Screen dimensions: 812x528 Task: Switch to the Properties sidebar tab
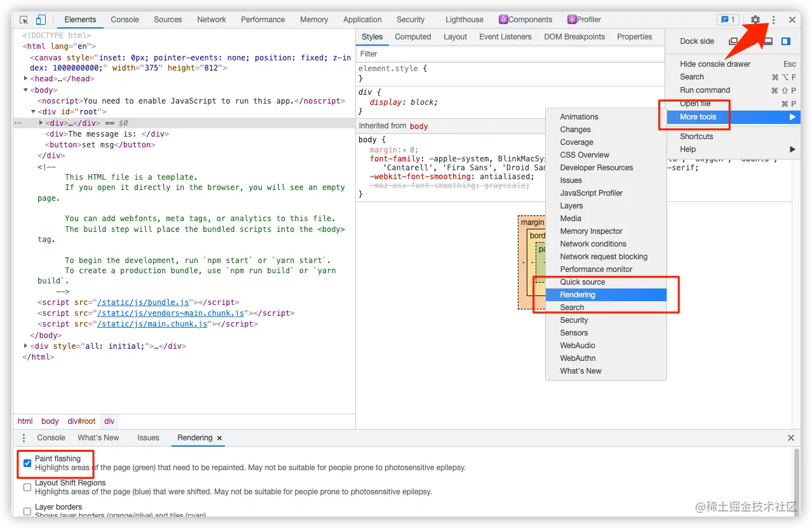click(x=635, y=37)
